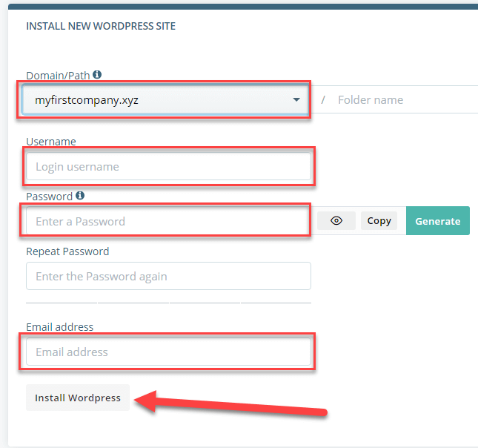Click the Password info icon
The image size is (478, 448).
pyautogui.click(x=80, y=195)
